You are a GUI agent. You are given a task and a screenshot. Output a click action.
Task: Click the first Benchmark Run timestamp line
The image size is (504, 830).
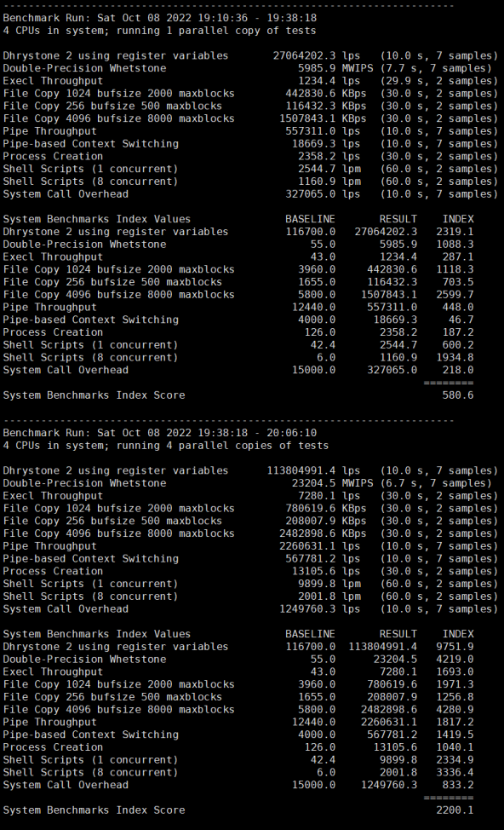160,17
